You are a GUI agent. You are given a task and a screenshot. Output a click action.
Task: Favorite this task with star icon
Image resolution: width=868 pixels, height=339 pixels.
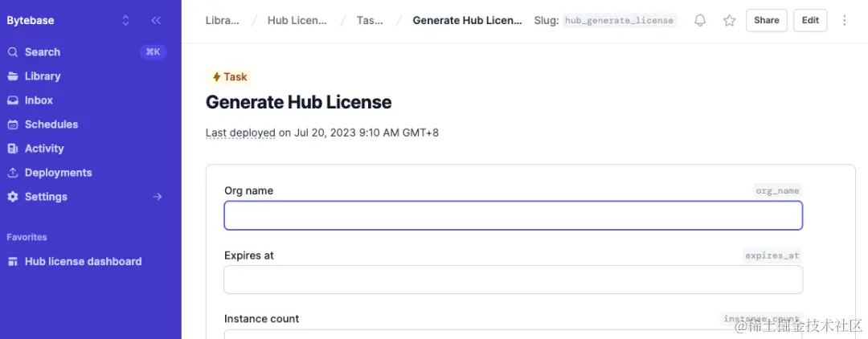pos(730,20)
